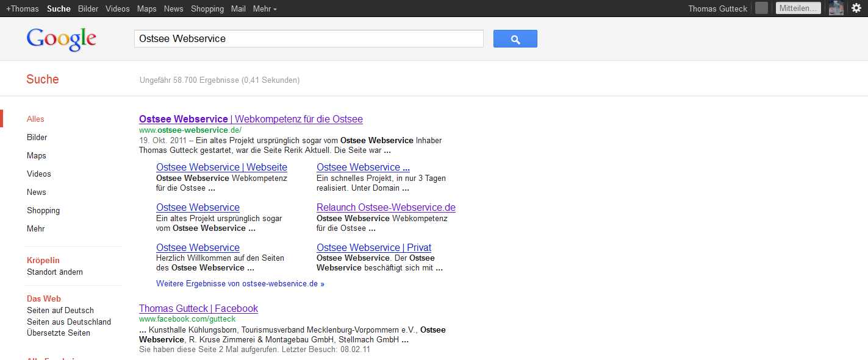Open Shopping in the top navigation bar
This screenshot has width=868, height=360.
pos(207,9)
